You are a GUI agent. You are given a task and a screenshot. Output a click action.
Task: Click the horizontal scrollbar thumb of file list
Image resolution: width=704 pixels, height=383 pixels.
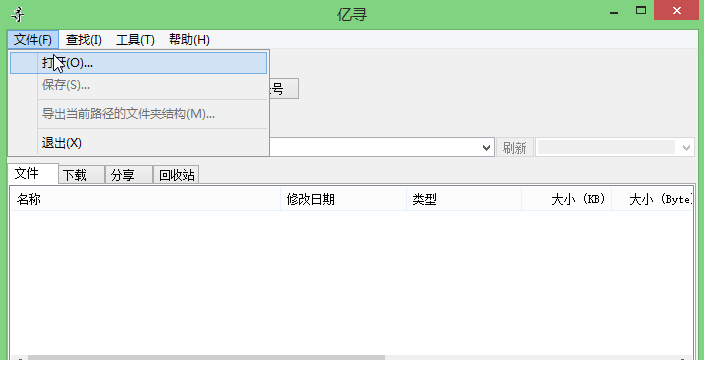click(x=207, y=357)
